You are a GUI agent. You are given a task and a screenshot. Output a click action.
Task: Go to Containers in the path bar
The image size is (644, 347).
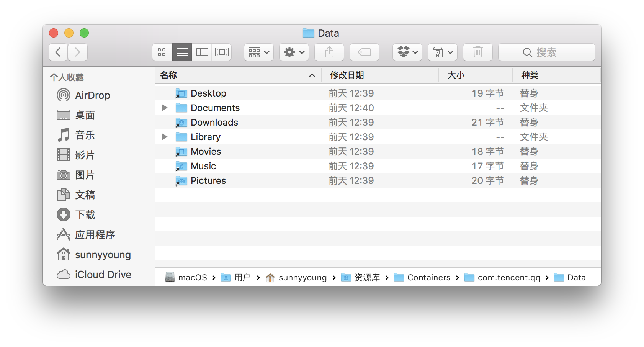click(x=428, y=278)
